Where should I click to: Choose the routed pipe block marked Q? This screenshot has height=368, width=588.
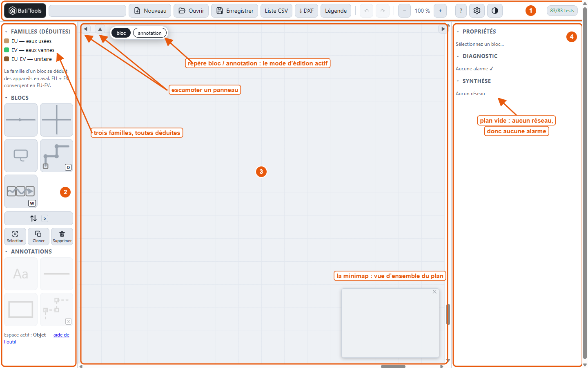point(56,155)
